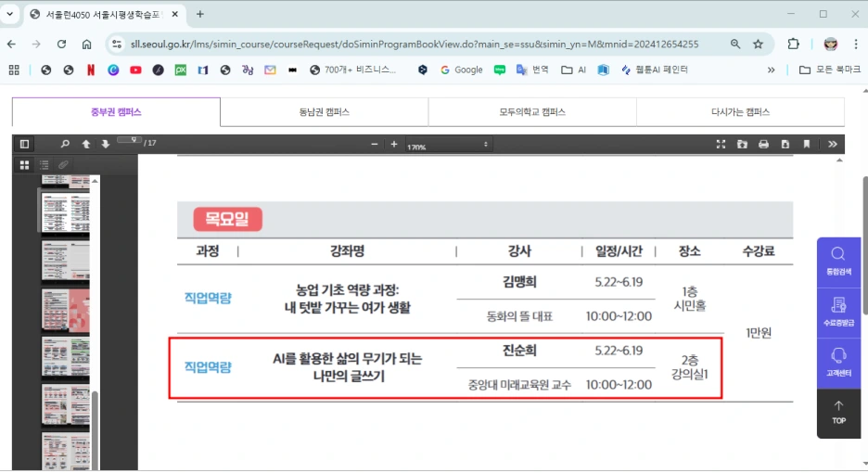Open the PDF viewer tools menu
Screen dimensions: 868x473
tap(832, 144)
